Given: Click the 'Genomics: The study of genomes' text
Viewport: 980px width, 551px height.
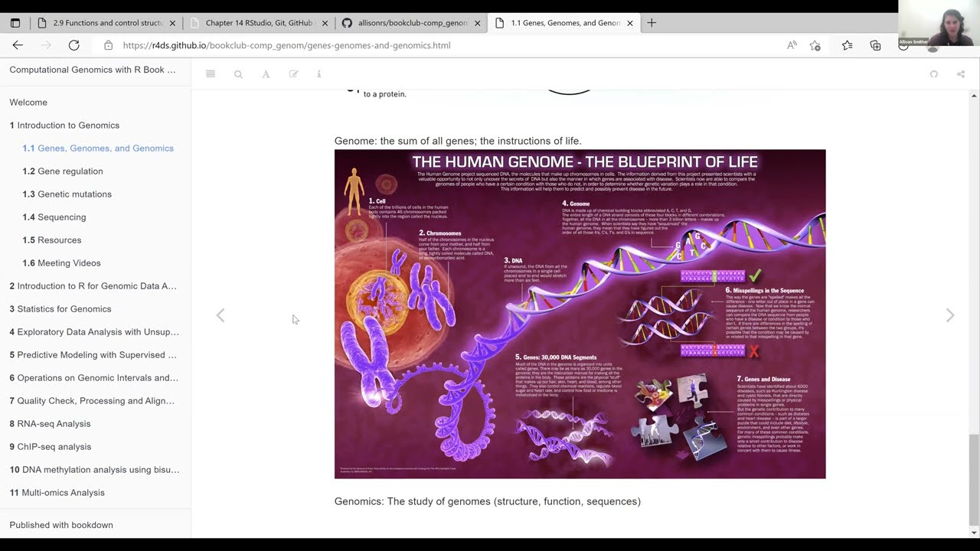Looking at the screenshot, I should (x=488, y=501).
